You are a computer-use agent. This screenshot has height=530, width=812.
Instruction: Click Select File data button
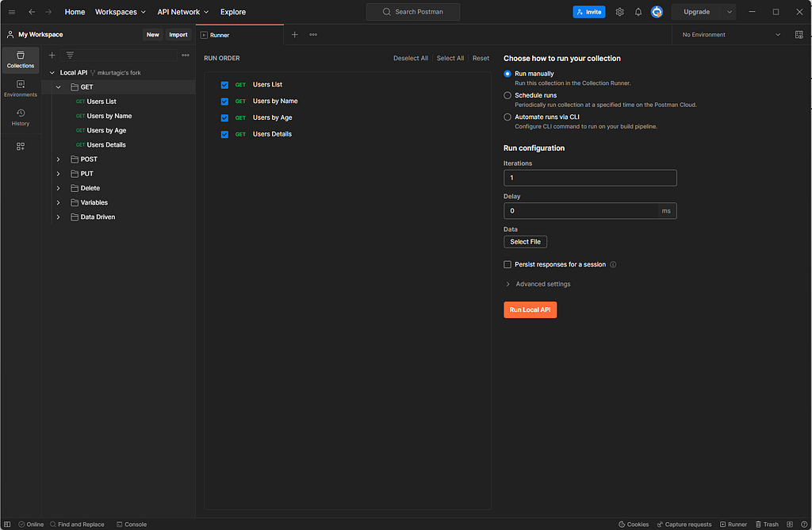pos(525,242)
